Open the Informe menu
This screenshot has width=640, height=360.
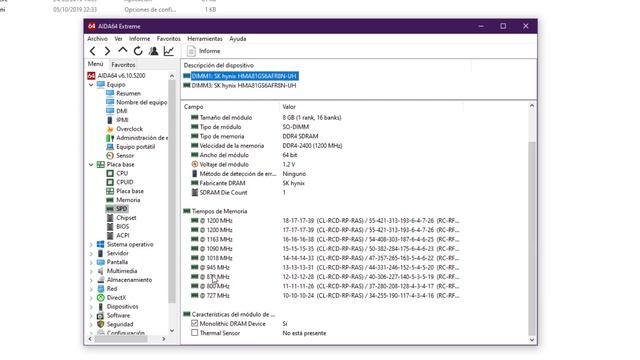point(140,39)
